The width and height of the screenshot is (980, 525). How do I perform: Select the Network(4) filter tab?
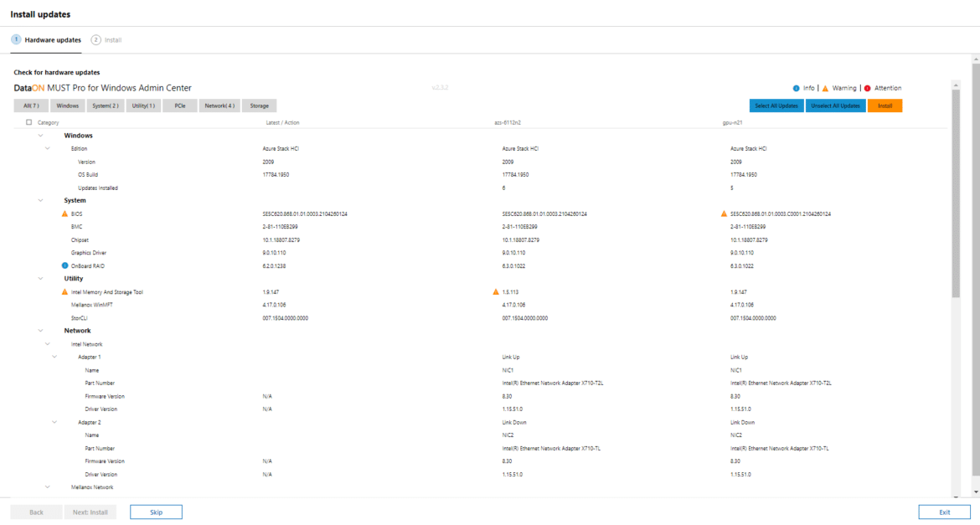(x=219, y=106)
